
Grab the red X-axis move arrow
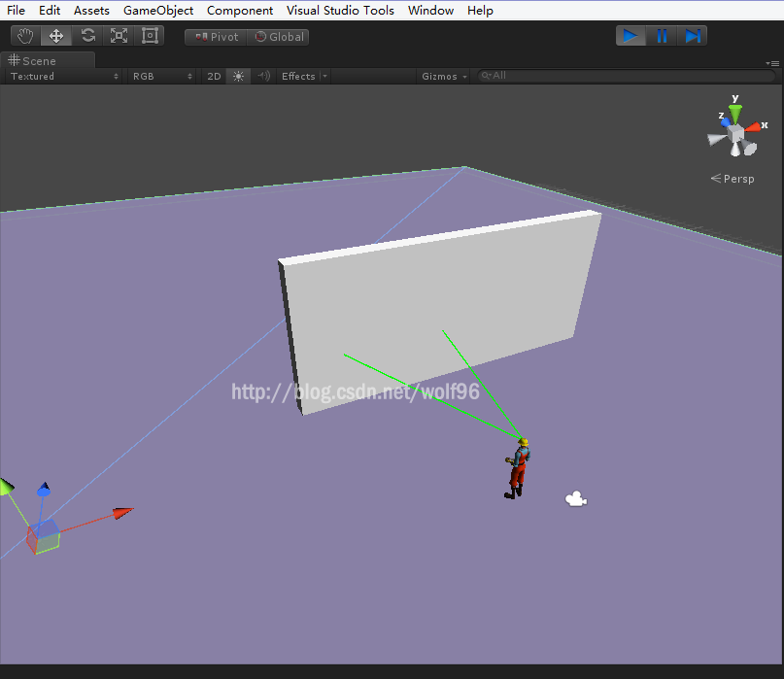[123, 513]
